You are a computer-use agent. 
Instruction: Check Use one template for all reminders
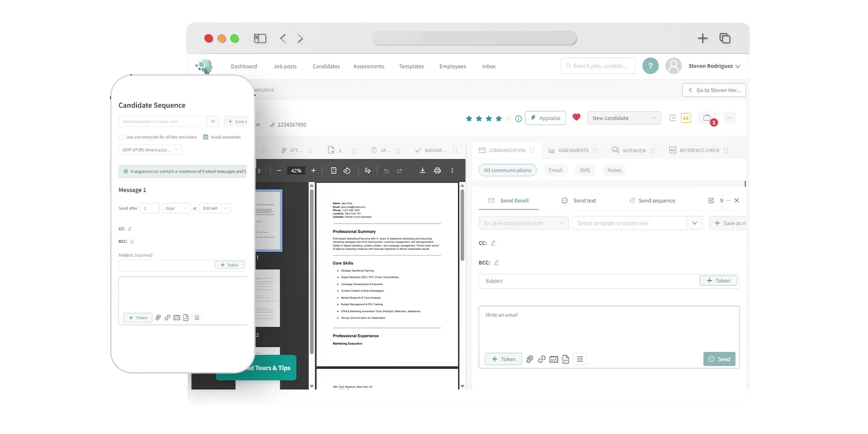click(121, 137)
